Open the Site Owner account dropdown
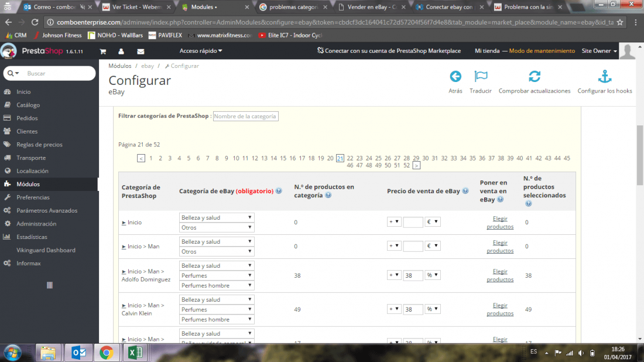The width and height of the screenshot is (644, 362). [x=600, y=51]
